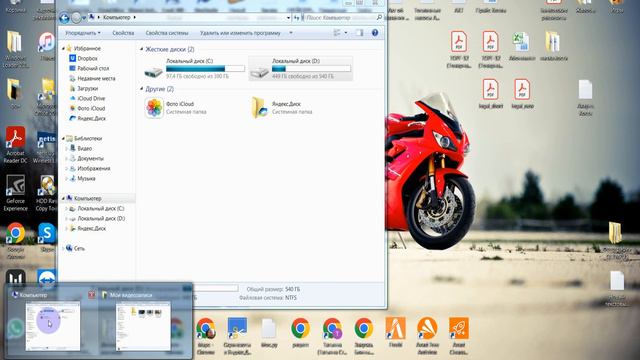Expand Локальный диск (C:) tree arrow
The image size is (640, 360).
[x=67, y=209]
